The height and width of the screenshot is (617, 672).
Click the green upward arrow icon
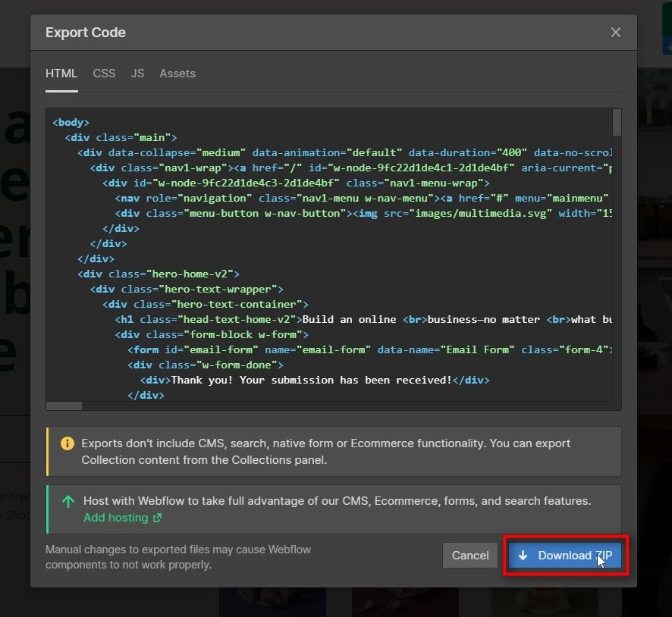point(68,501)
